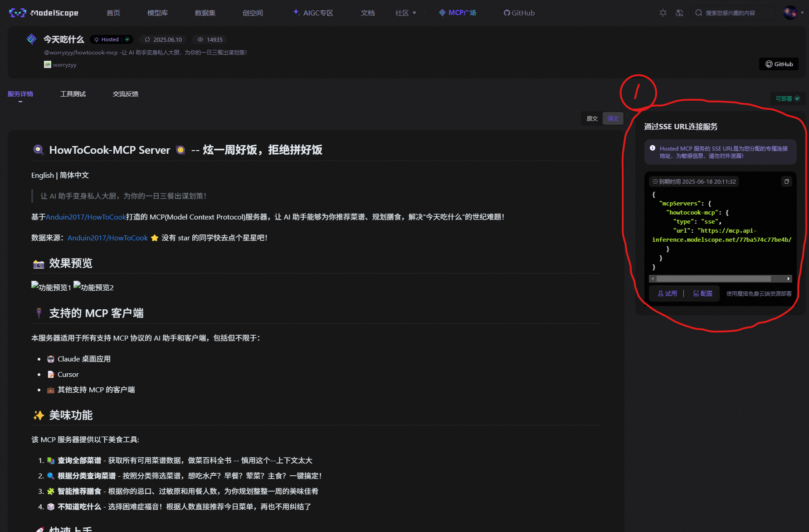This screenshot has height=532, width=809.
Task: Copy the SSE configuration with copy icon
Action: click(x=787, y=181)
